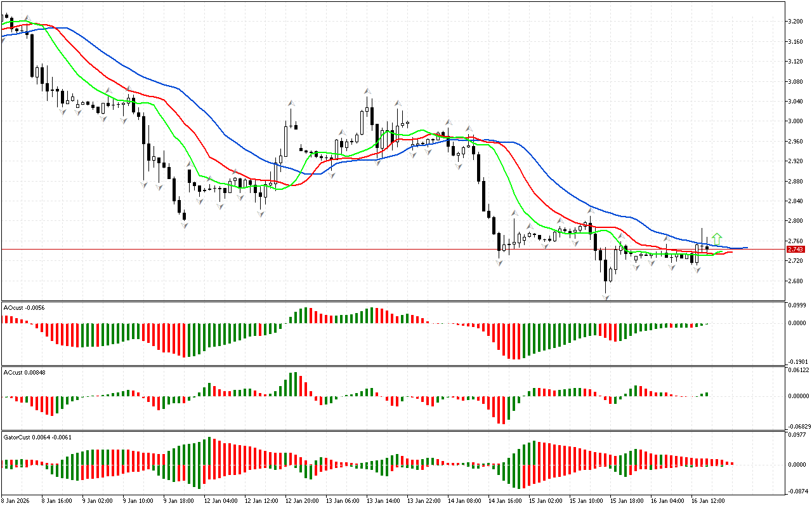Viewport: 812px width, 508px height.
Task: Click the 2.680 price scale label
Action: pyautogui.click(x=796, y=281)
